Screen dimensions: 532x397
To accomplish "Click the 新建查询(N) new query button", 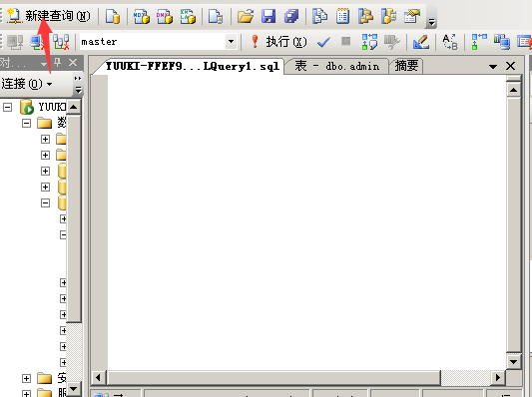I will (49, 16).
